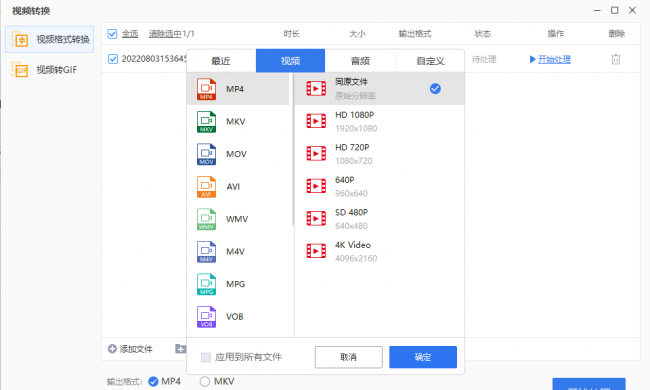Click the 开始处理 link
Image resolution: width=650 pixels, height=390 pixels.
click(x=554, y=59)
